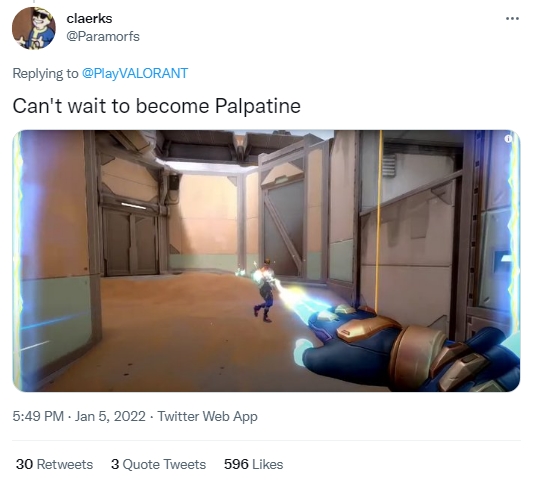The height and width of the screenshot is (486, 535).
Task: Show the 596 Likes list
Action: coord(254,464)
